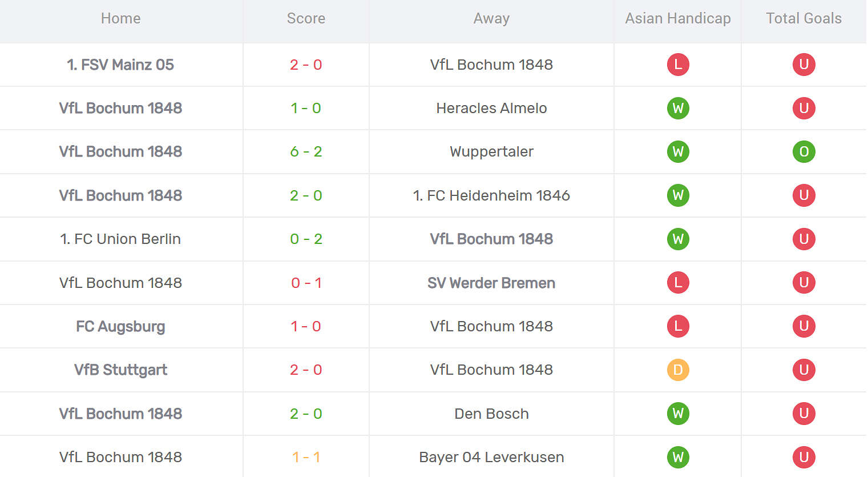Open the SV Werder Bremen team link
This screenshot has height=477, width=868.
[x=491, y=283]
